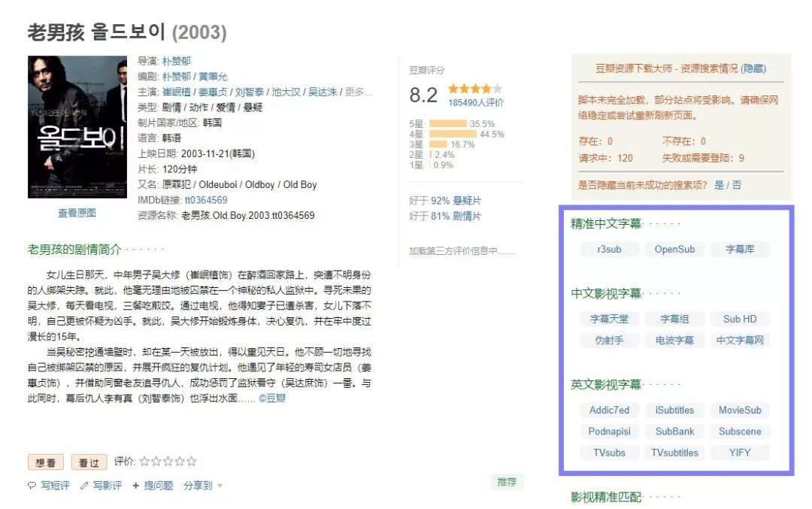Image resolution: width=812 pixels, height=509 pixels.
Task: Select the 想看 tab
Action: click(x=47, y=461)
